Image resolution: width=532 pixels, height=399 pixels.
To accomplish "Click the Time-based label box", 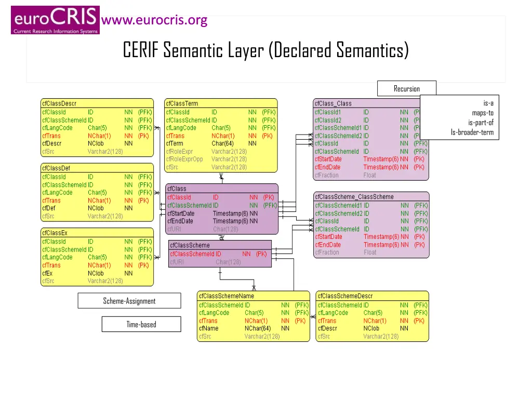I will click(141, 324).
